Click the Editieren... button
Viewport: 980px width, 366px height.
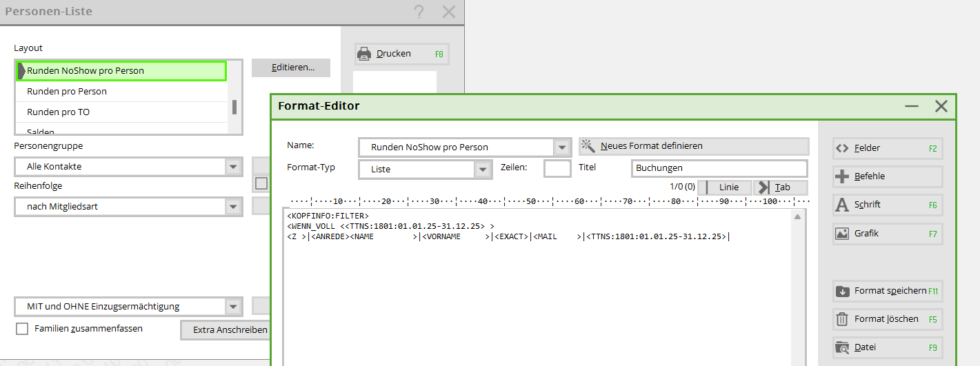coord(291,68)
